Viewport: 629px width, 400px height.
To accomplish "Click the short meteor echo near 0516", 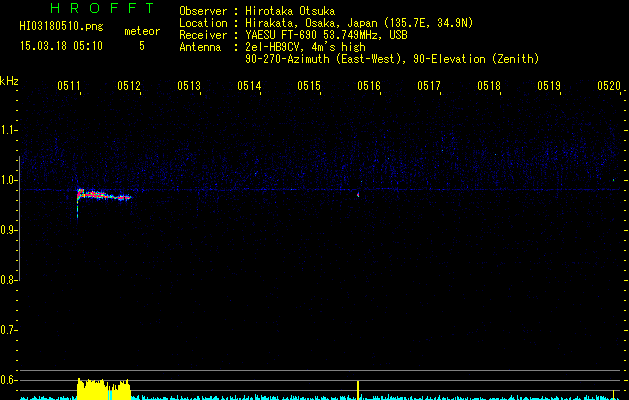I will pos(358,195).
